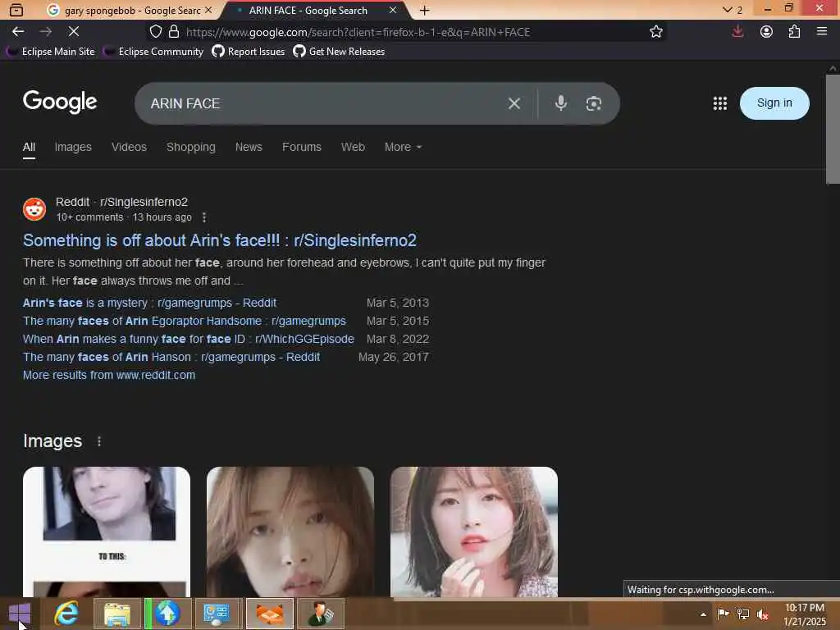This screenshot has width=840, height=630.
Task: Open Report Issues bookmark
Action: [248, 52]
